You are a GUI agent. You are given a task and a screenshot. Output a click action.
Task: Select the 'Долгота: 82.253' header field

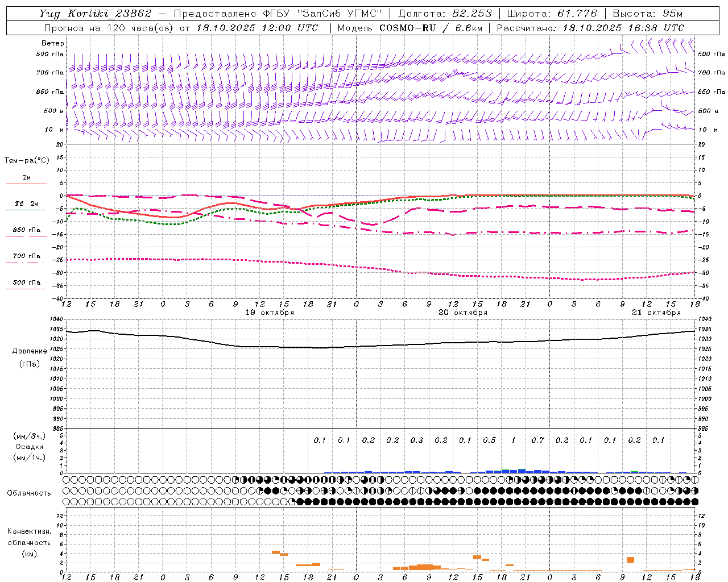(x=445, y=14)
